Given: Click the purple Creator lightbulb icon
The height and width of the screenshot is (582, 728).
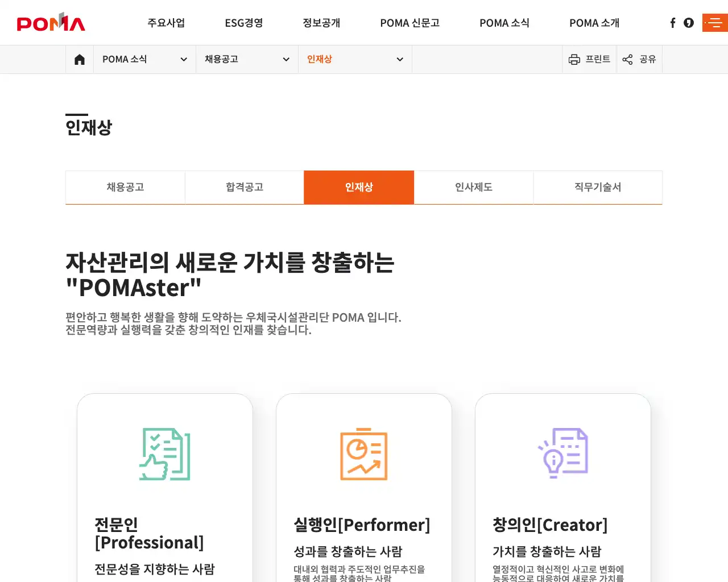Looking at the screenshot, I should pyautogui.click(x=563, y=453).
